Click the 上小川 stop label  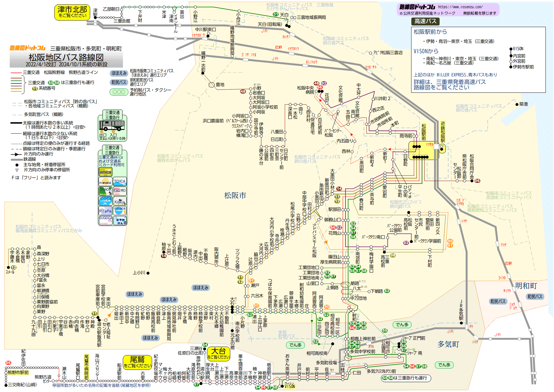click(139, 273)
